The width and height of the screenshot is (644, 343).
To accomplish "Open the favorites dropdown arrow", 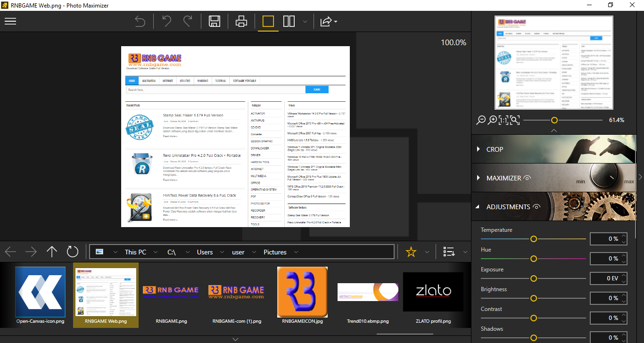I will tap(427, 252).
